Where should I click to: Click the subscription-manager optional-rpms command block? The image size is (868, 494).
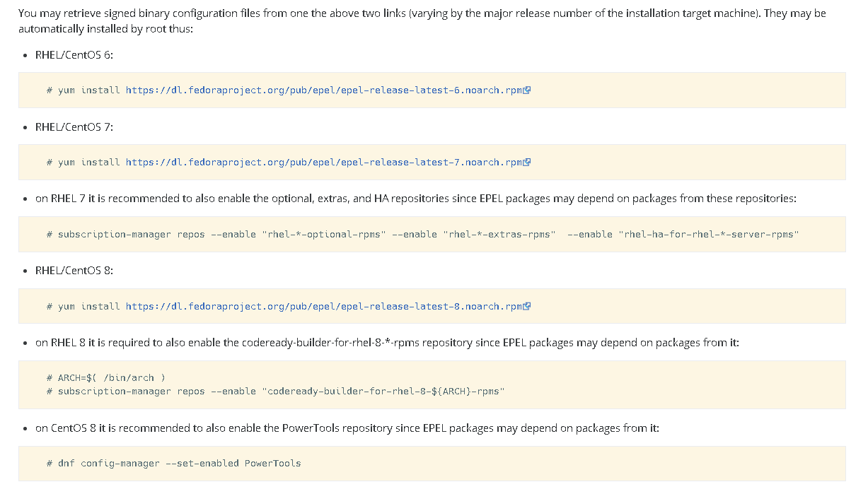432,235
